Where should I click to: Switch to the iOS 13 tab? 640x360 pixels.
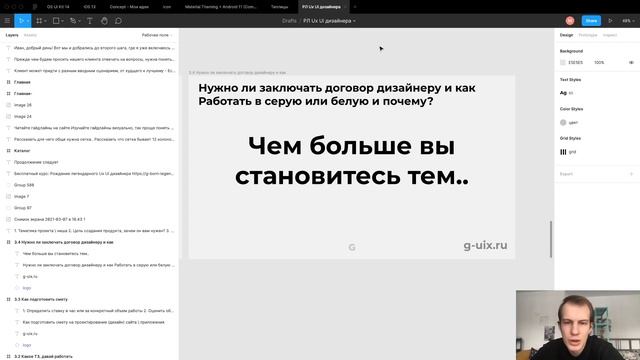pos(89,7)
